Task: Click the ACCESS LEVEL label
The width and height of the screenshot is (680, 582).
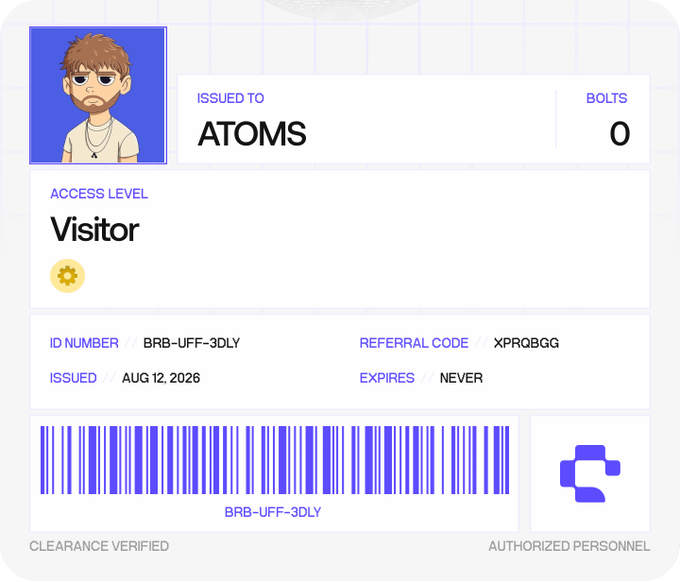Action: click(99, 193)
